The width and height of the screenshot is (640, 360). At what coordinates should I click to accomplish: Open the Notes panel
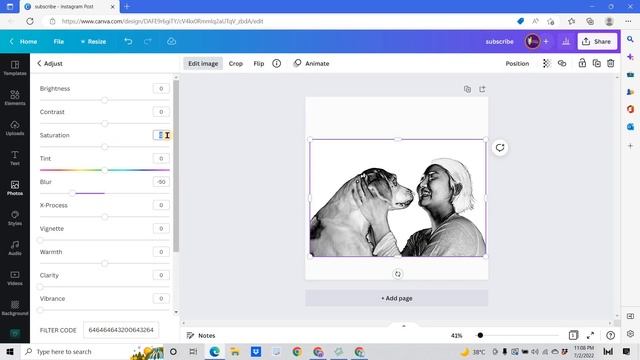(201, 335)
